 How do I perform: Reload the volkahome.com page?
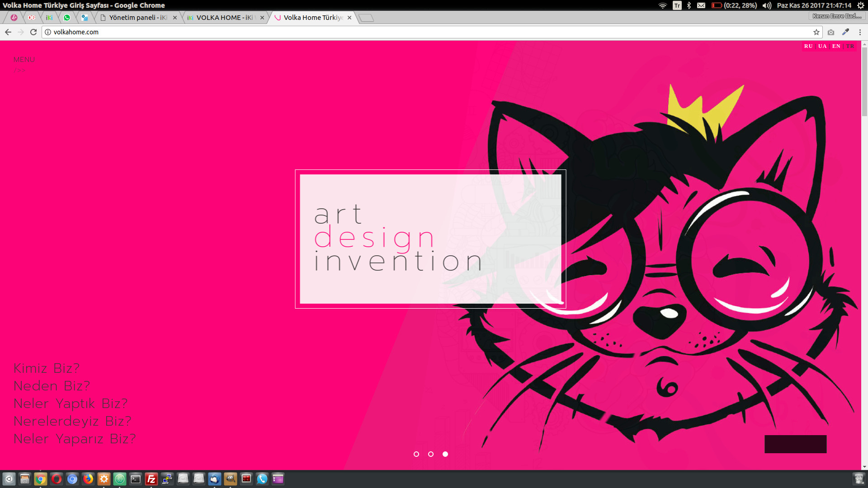point(33,32)
